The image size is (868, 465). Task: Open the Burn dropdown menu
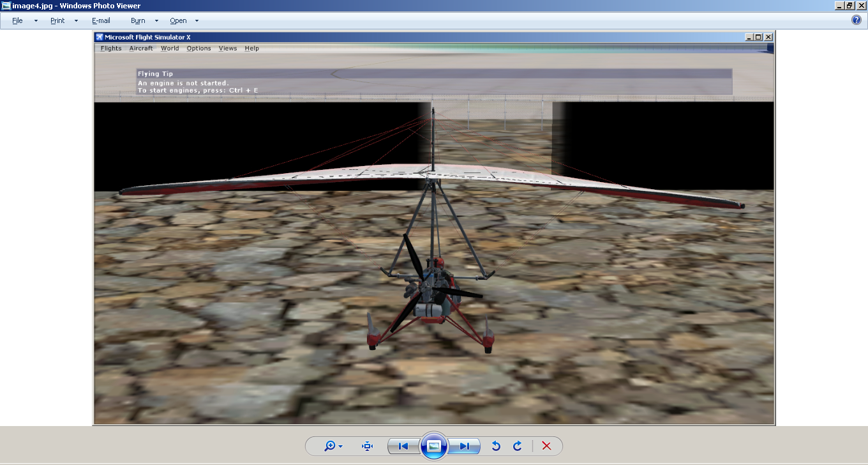(x=144, y=20)
